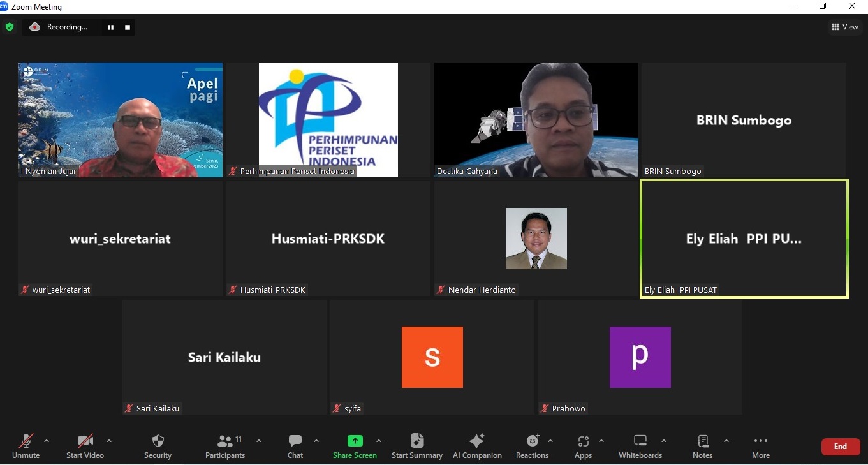The height and width of the screenshot is (465, 868).
Task: Click muted mic icon on Prabowo label
Action: click(x=545, y=409)
